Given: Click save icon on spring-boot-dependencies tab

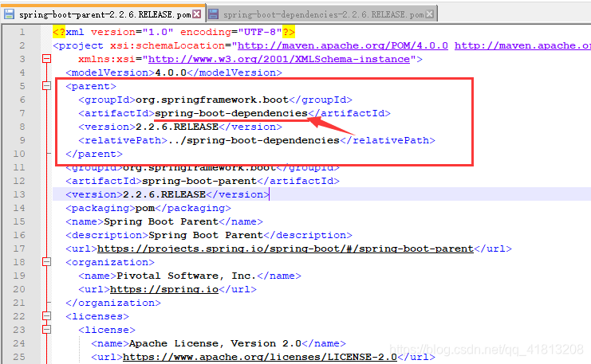Looking at the screenshot, I should tap(213, 14).
